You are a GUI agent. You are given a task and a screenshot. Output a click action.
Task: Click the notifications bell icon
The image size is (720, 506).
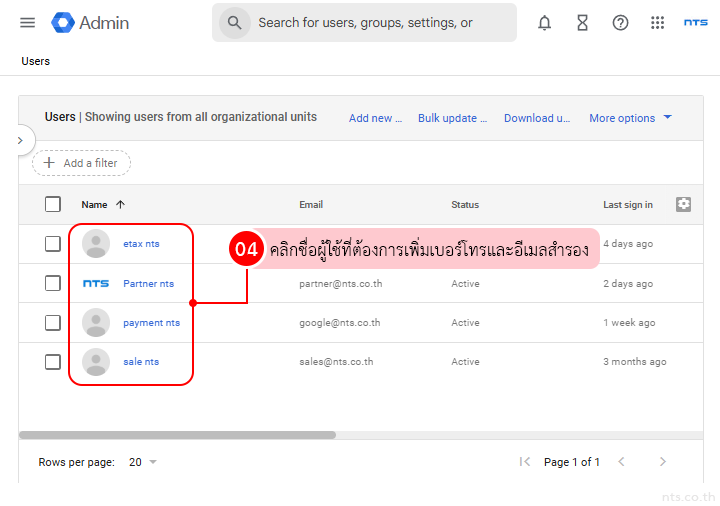pos(544,22)
